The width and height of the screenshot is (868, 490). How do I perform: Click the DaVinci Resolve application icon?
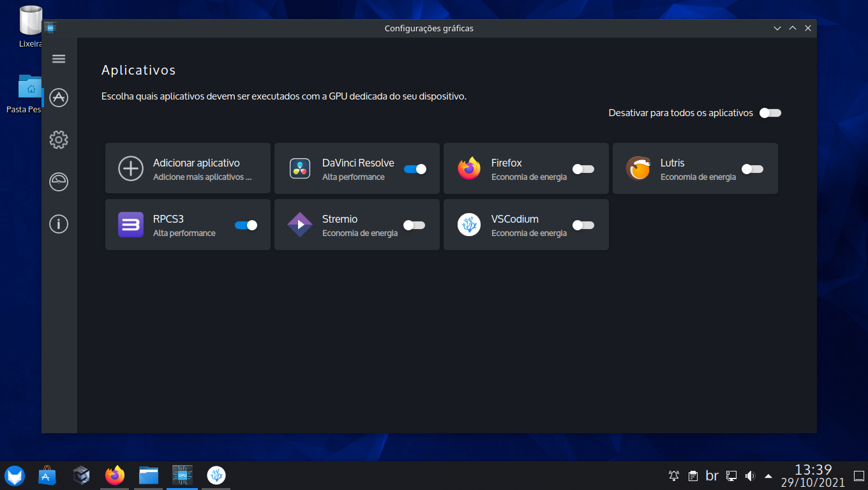tap(299, 168)
